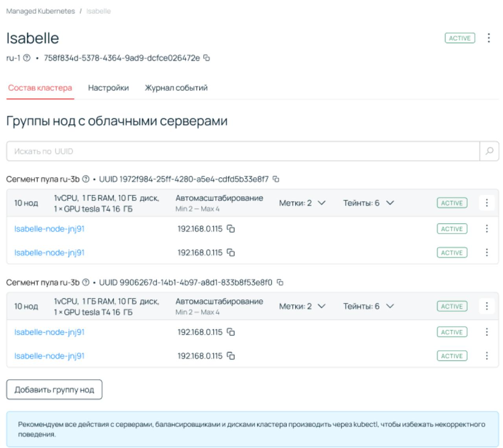Screen dimensions: 503x448
Task: Click the Добавить группу нод button
Action: 54,390
